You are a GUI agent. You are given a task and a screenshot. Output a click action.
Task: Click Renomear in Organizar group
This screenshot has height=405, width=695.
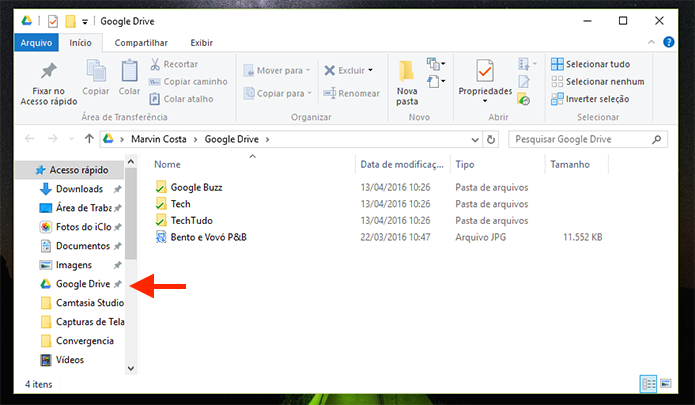[351, 93]
